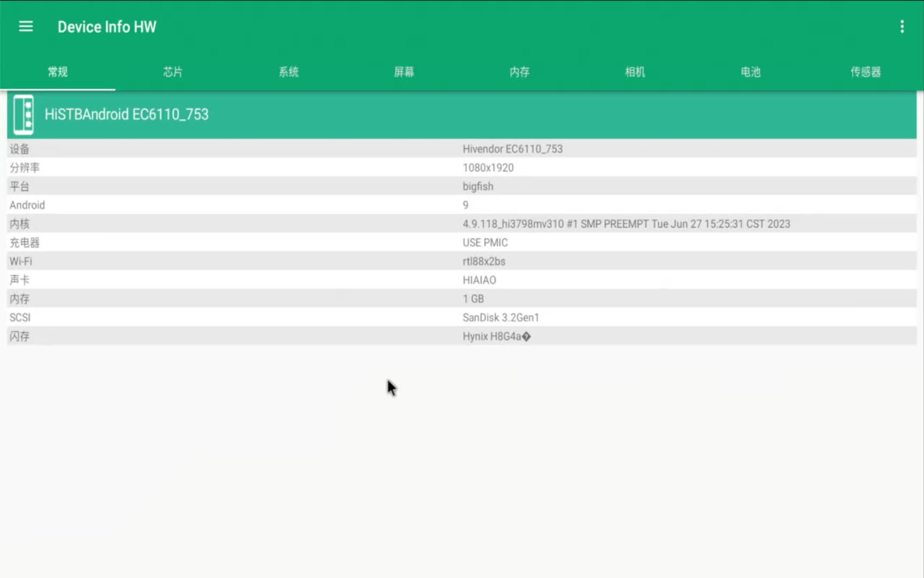Go to the 内存 tab

coord(519,72)
